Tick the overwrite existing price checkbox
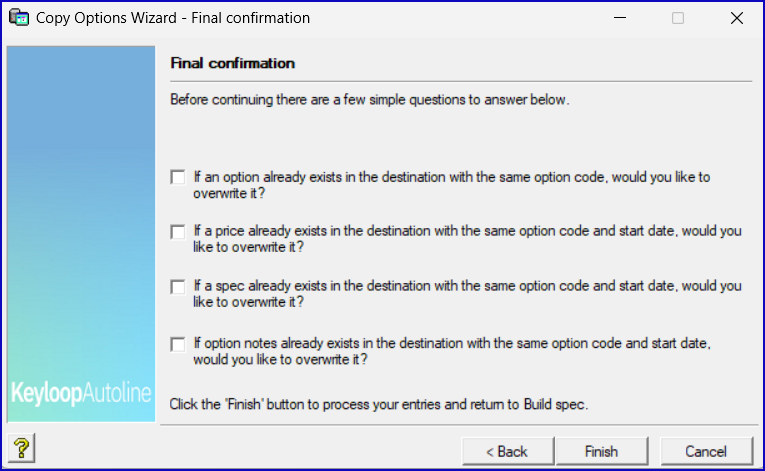 point(178,232)
